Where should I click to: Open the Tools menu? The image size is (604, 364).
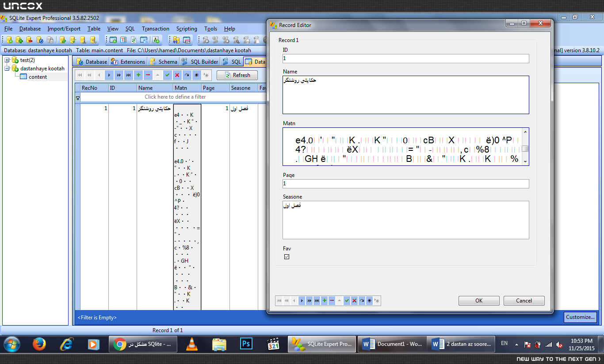click(211, 29)
